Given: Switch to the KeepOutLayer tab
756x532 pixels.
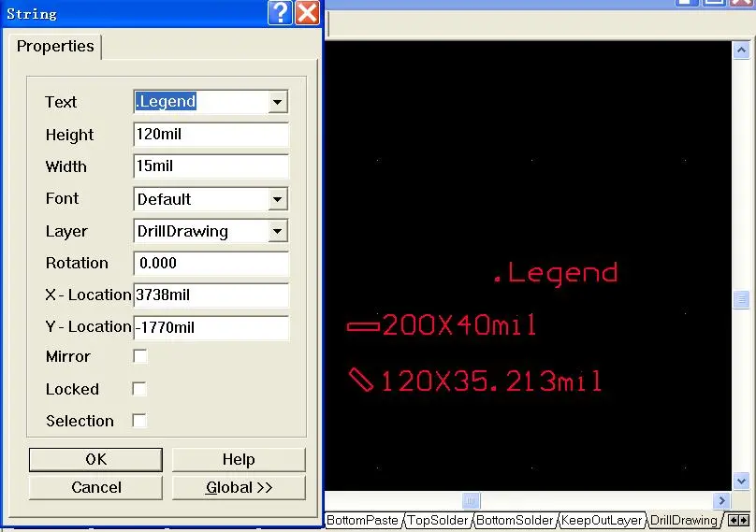Looking at the screenshot, I should [602, 521].
